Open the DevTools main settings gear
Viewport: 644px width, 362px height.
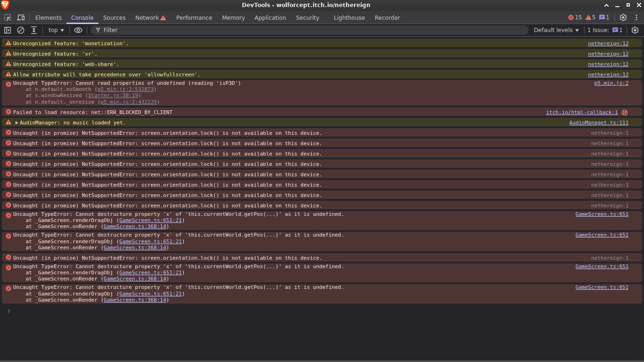[x=623, y=17]
